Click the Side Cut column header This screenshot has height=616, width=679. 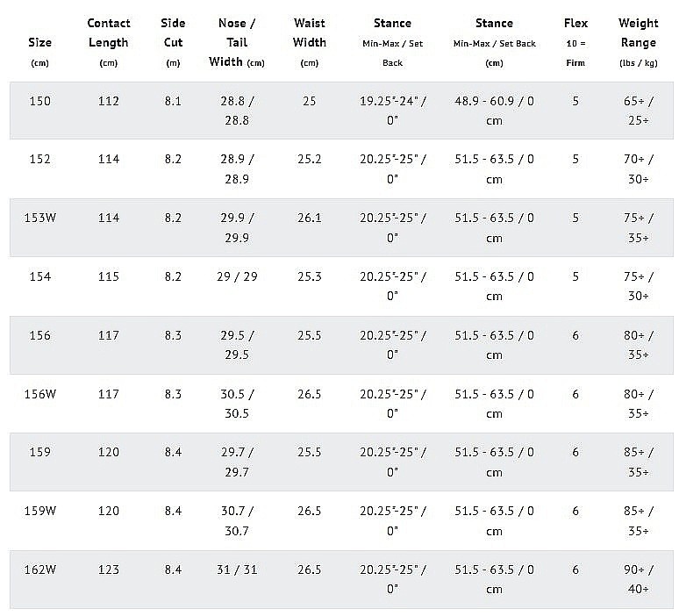point(173,33)
